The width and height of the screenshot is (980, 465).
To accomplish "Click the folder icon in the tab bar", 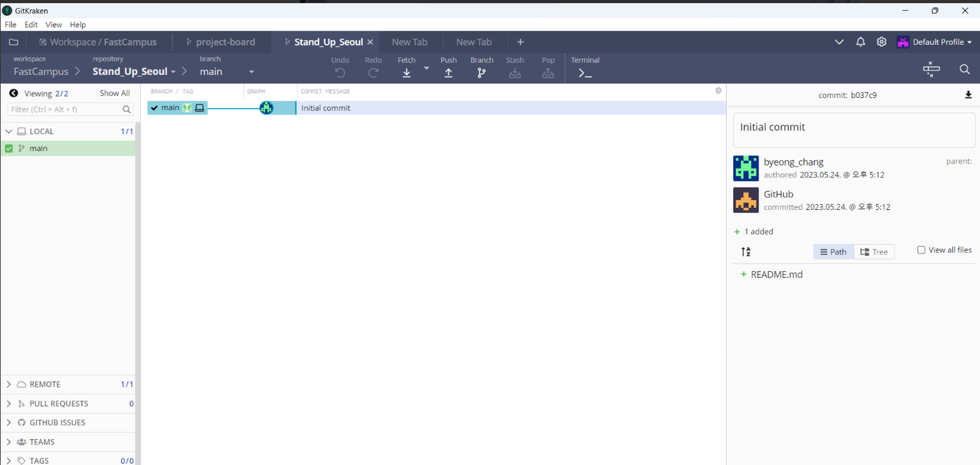I will (x=13, y=42).
